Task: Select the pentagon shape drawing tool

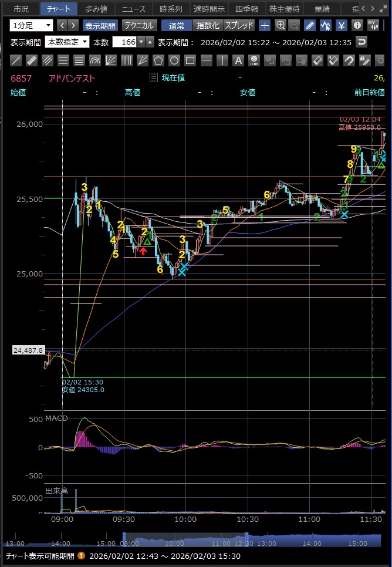Action: click(x=158, y=60)
